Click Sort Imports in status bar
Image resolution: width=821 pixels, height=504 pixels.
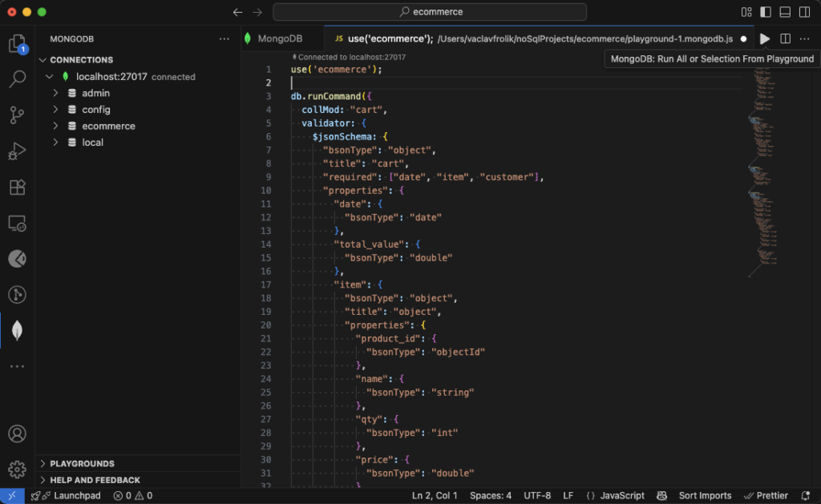(705, 496)
